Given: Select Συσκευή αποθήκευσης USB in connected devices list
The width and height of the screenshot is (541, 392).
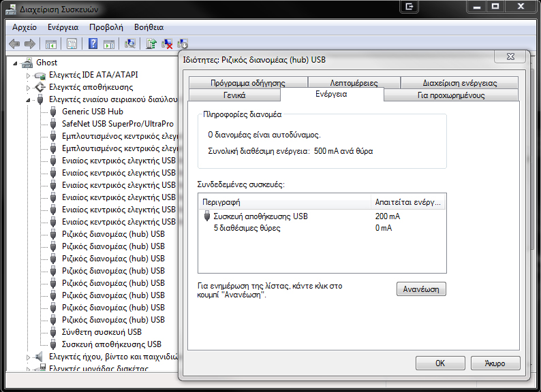Looking at the screenshot, I should [260, 216].
